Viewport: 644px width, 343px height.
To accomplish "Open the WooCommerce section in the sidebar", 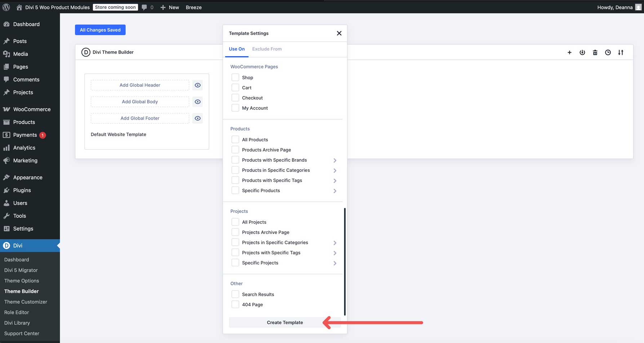I will (32, 109).
